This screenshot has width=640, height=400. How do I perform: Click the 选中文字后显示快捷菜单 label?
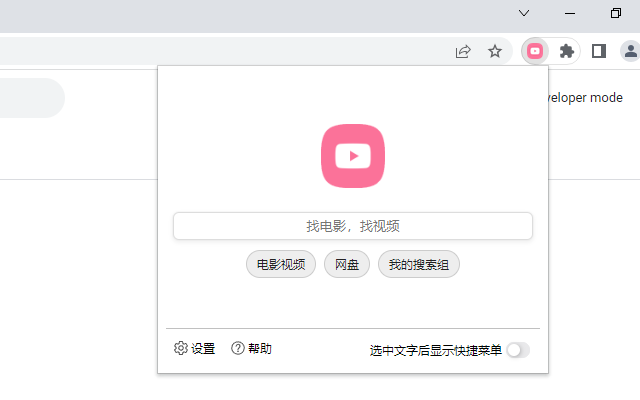(436, 351)
